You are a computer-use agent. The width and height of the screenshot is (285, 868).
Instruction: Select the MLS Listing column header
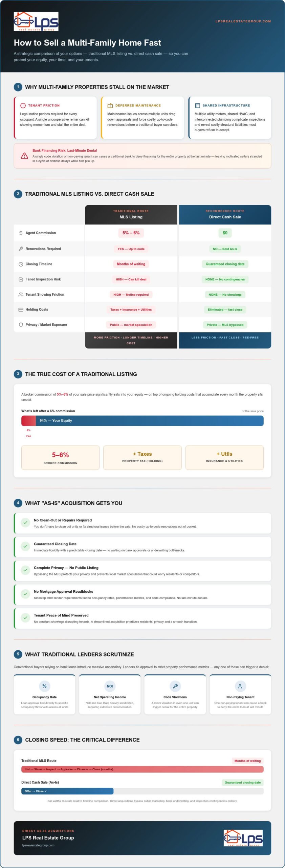click(131, 215)
